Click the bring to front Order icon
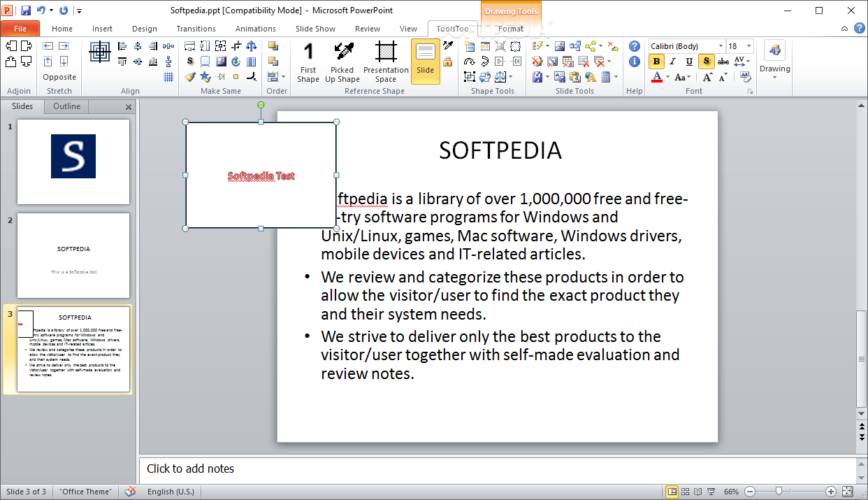Viewport: 868px width, 500px height. 273,46
